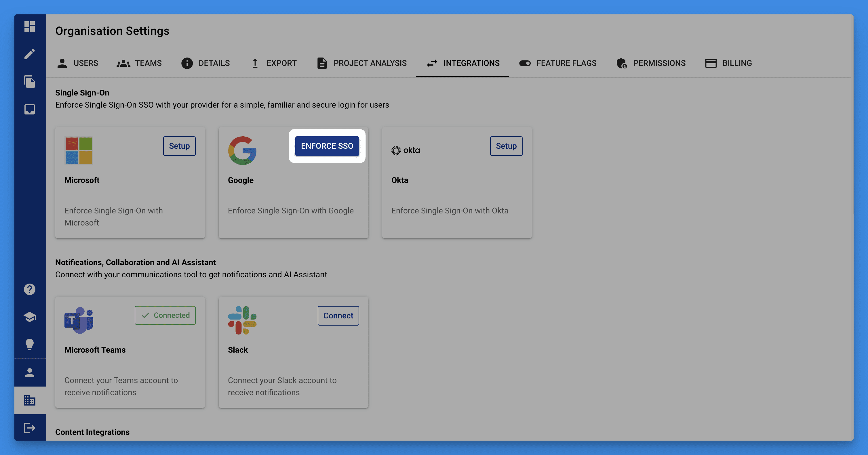Click the lightbulb ideas icon
The height and width of the screenshot is (455, 868).
pyautogui.click(x=30, y=344)
